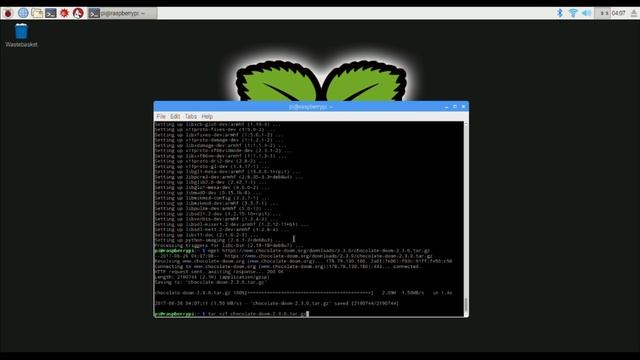The height and width of the screenshot is (360, 640).
Task: Open the terminal Edit menu
Action: (175, 116)
